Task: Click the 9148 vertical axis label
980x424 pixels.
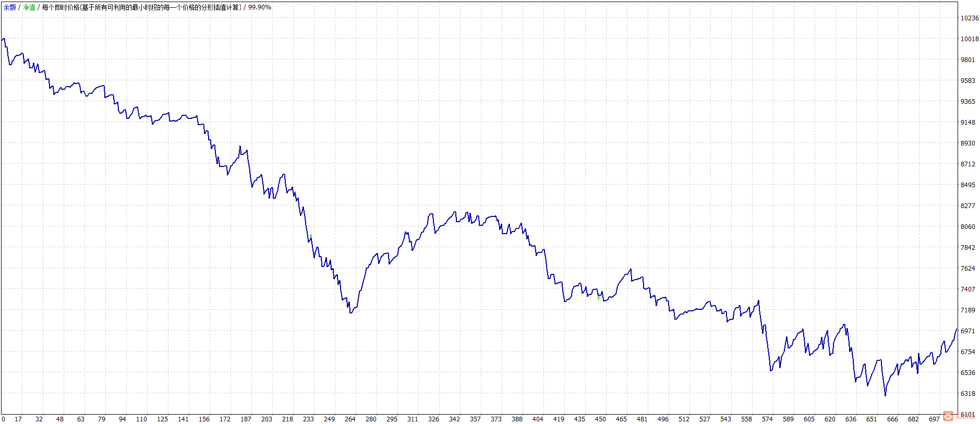Action: pos(968,123)
